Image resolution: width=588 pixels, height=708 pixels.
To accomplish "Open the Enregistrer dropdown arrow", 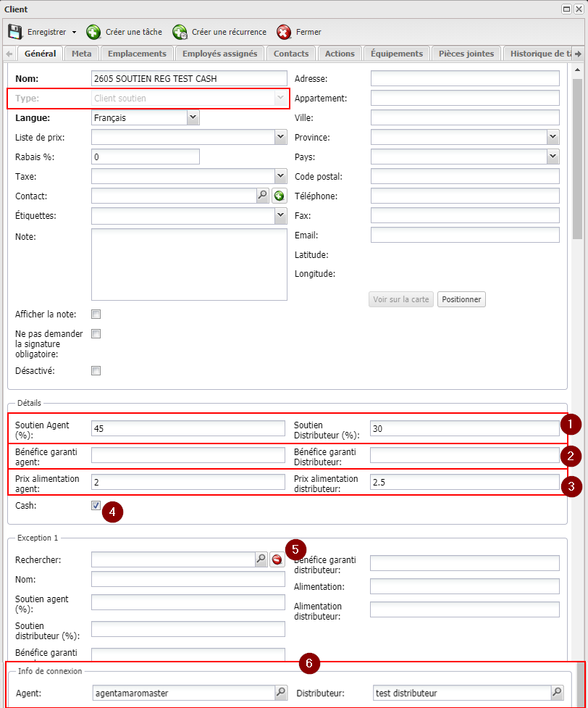I will [x=74, y=33].
